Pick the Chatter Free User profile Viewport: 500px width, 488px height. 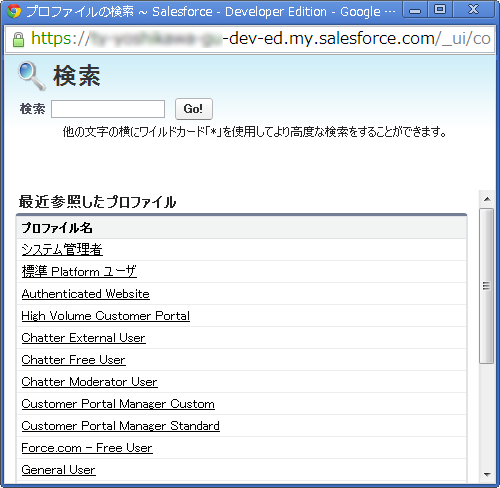coord(73,360)
